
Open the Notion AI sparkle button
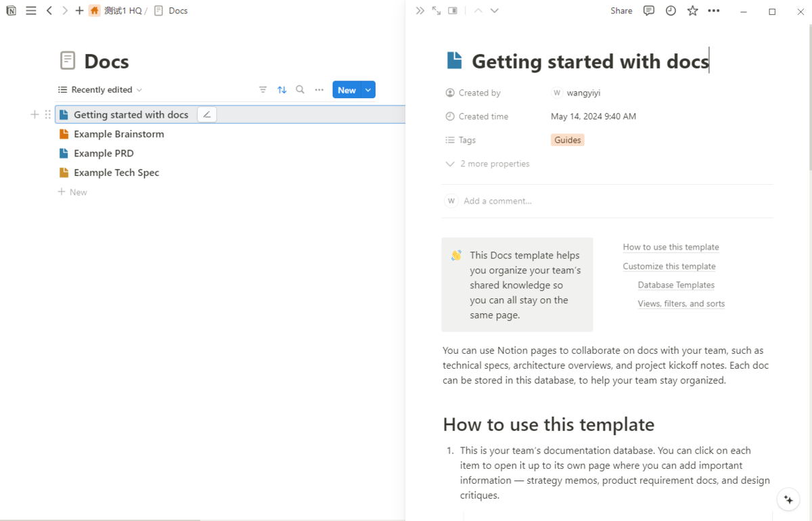click(788, 500)
